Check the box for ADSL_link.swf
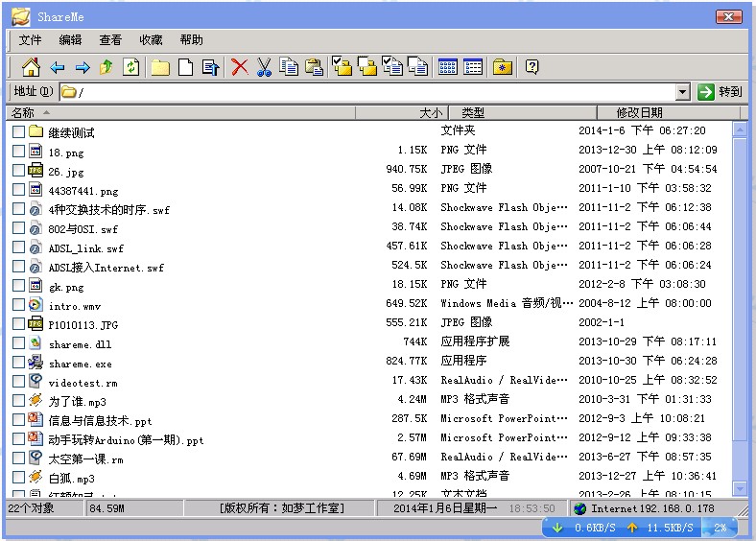The height and width of the screenshot is (541, 756). pyautogui.click(x=18, y=247)
